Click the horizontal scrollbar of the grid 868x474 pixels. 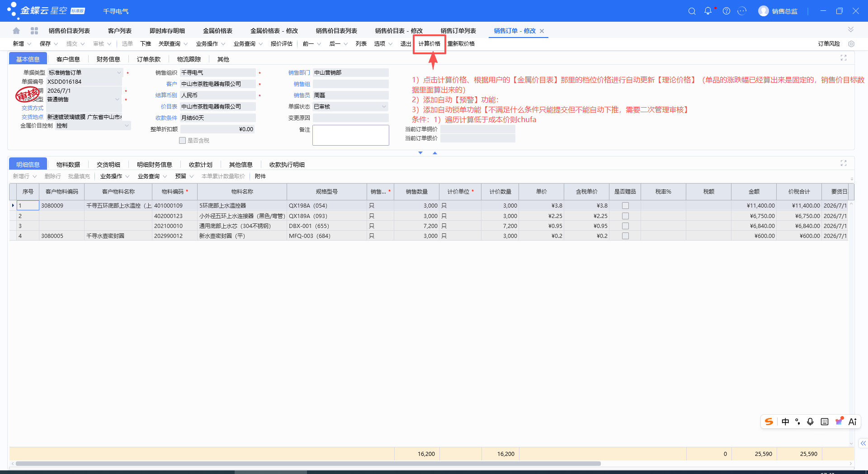[308, 464]
